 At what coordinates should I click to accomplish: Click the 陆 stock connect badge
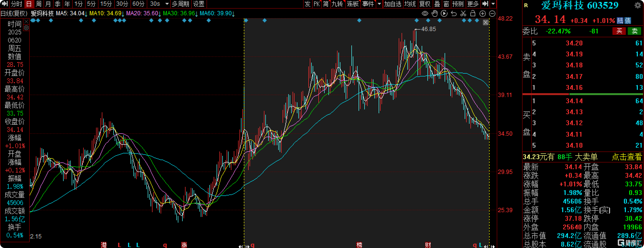click(620, 21)
